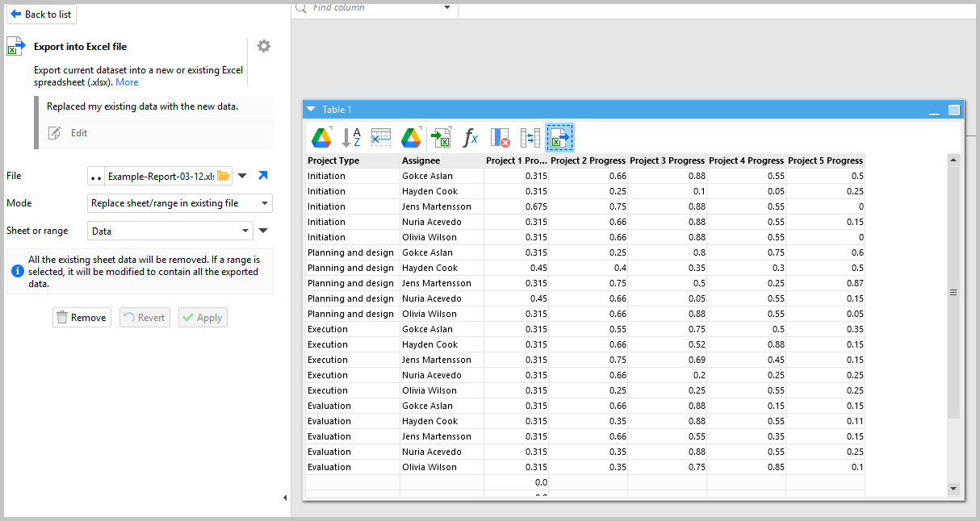Click the 0.87 cell in Project 5 Progress

(826, 283)
